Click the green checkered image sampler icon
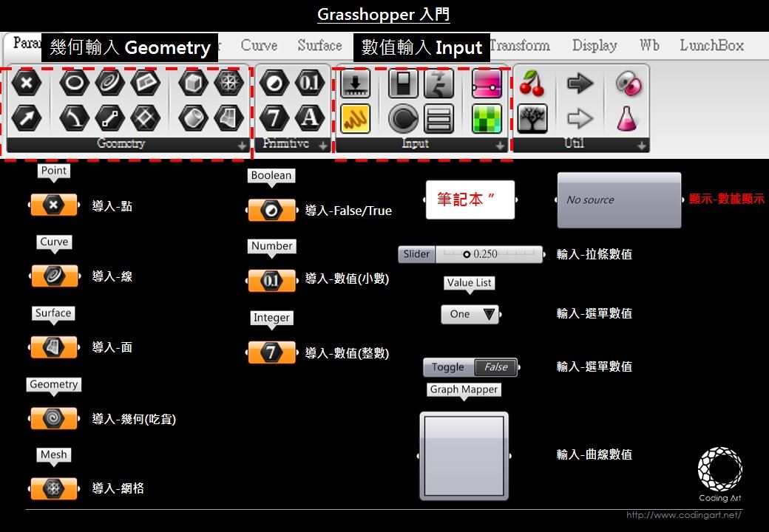Viewport: 769px width, 532px height. click(x=487, y=118)
